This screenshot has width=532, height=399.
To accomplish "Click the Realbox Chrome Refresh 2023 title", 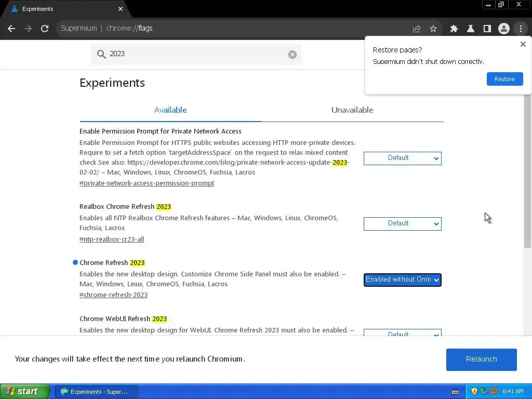I will pyautogui.click(x=125, y=207).
